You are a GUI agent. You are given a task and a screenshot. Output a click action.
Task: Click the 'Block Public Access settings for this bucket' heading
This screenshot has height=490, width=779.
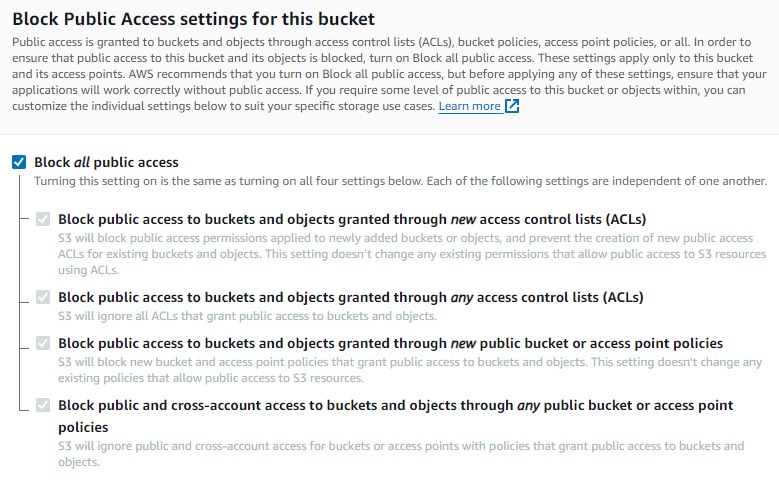[193, 19]
